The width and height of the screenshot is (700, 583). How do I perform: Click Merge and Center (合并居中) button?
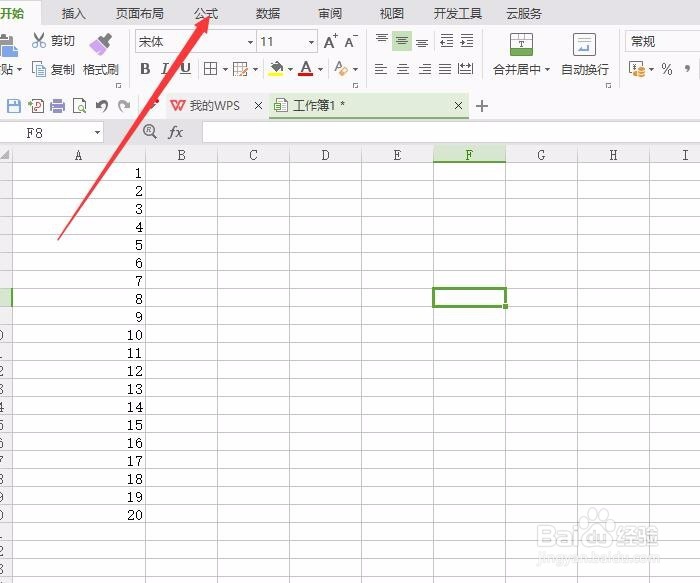521,54
